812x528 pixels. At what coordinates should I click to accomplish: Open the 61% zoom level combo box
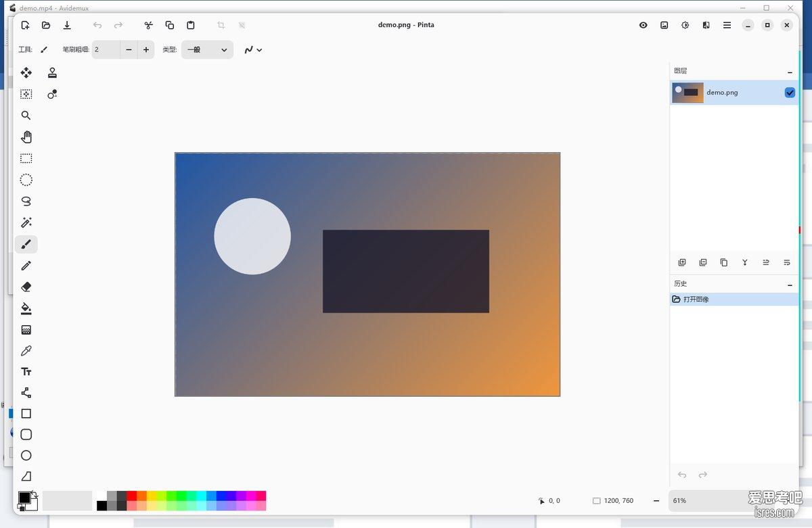tap(706, 501)
